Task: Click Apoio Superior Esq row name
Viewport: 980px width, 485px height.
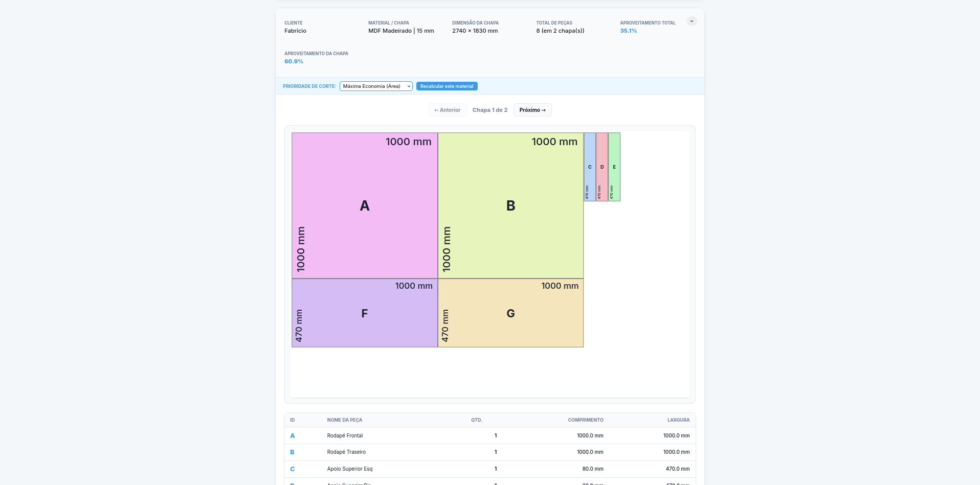Action: click(350, 469)
